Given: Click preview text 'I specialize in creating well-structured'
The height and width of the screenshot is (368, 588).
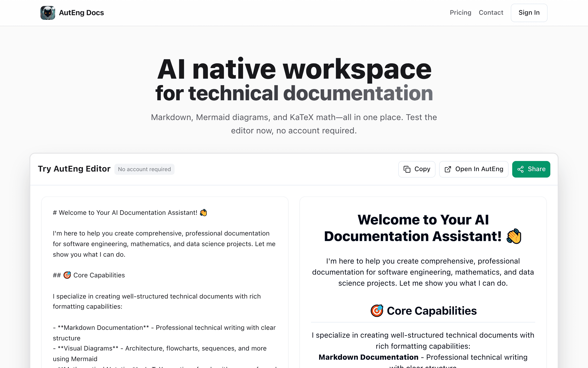Looking at the screenshot, I should [423, 340].
